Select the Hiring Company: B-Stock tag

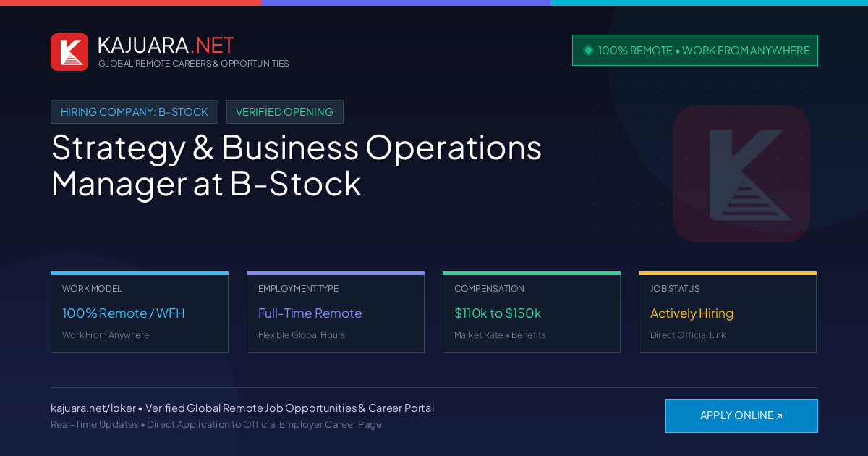pyautogui.click(x=135, y=111)
